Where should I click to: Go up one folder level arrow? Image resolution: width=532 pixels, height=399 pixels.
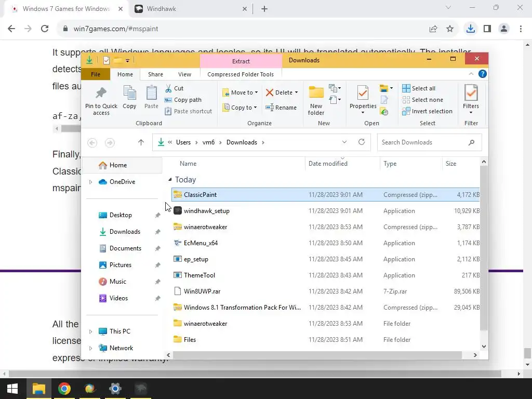[x=141, y=142]
